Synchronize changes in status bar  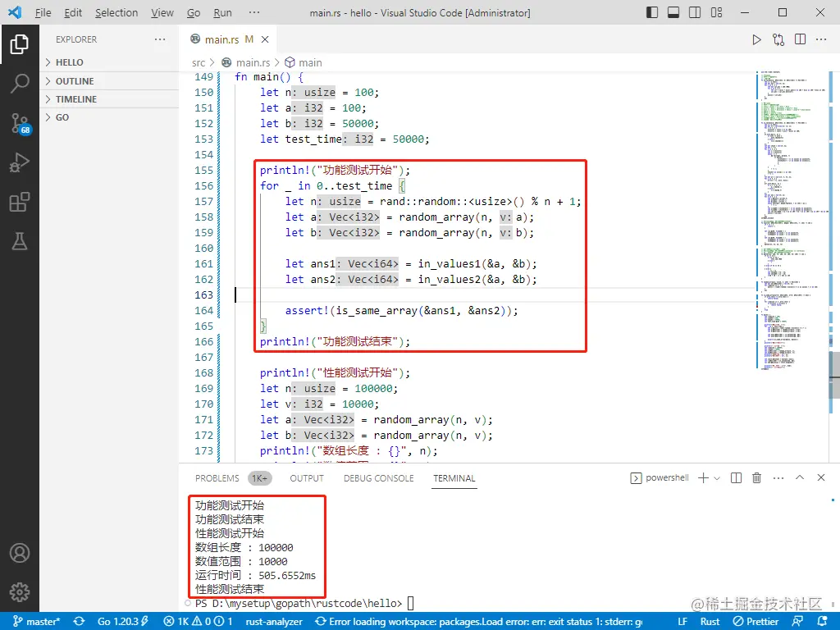pos(80,622)
